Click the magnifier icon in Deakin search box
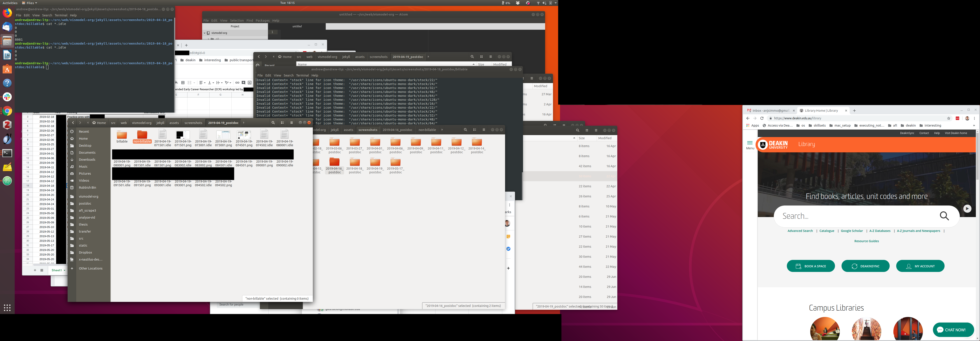The height and width of the screenshot is (341, 980). click(944, 216)
